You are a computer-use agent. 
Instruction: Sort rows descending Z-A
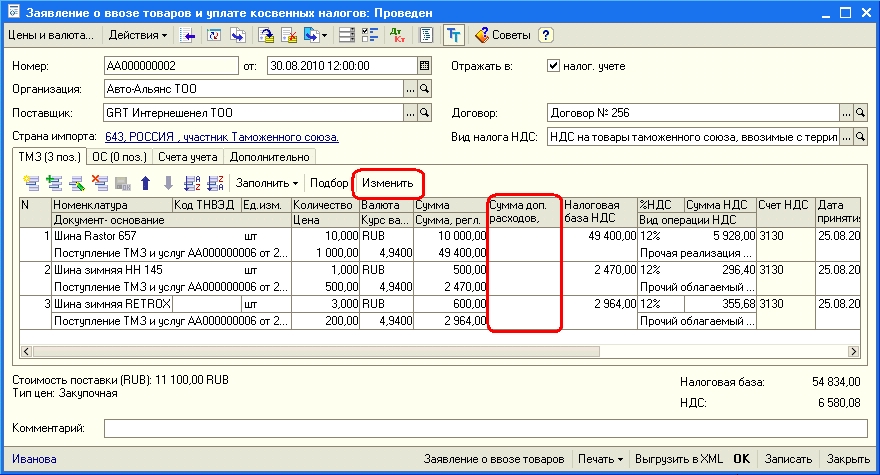point(214,183)
